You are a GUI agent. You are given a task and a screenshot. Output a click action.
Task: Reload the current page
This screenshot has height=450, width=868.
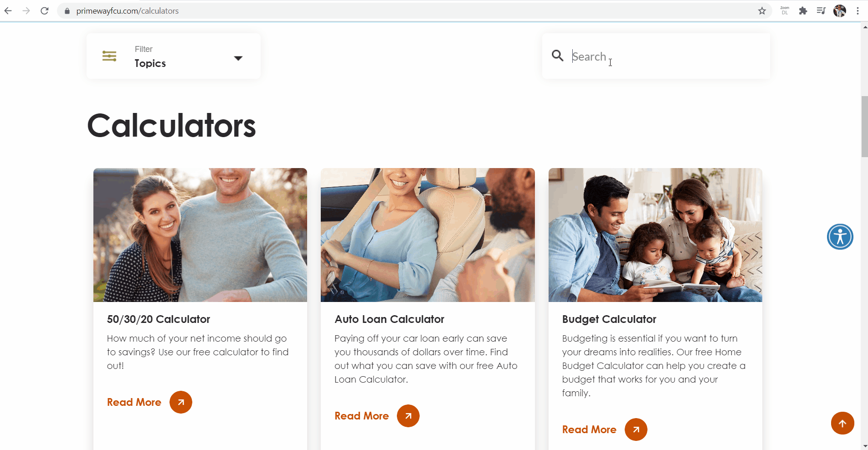click(x=44, y=11)
